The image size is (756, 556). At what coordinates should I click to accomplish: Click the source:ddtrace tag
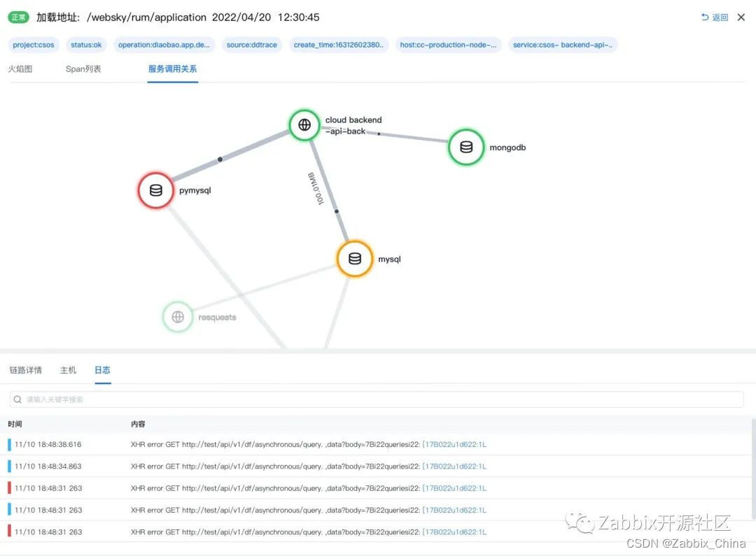click(252, 45)
